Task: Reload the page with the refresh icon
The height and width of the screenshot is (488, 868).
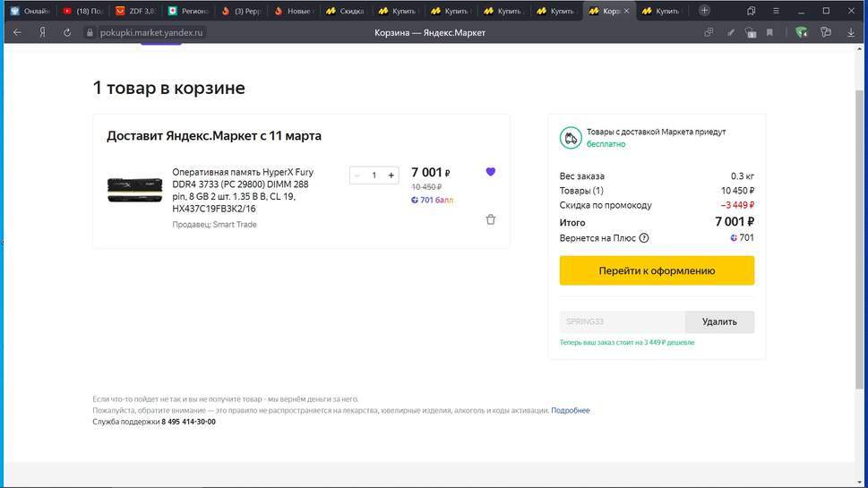Action: click(67, 32)
